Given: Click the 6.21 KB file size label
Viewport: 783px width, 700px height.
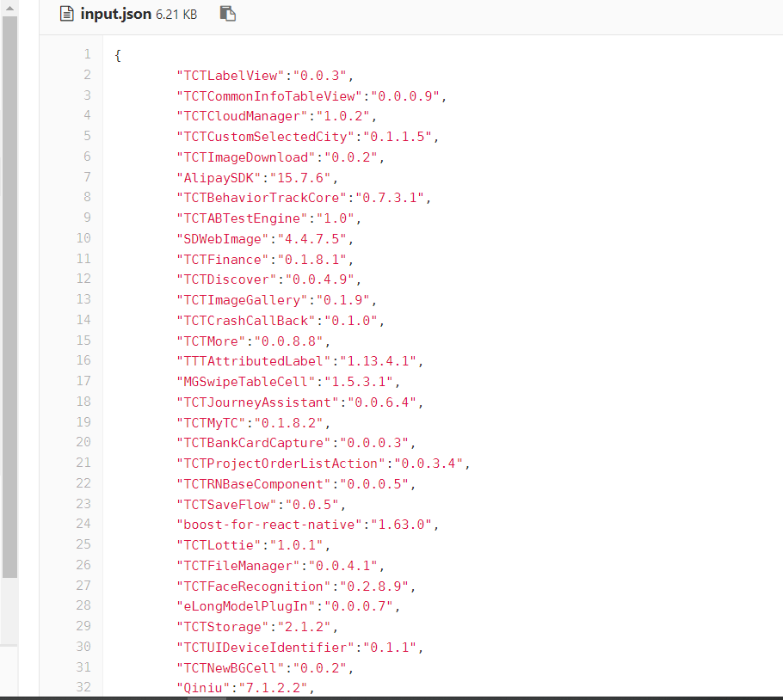Looking at the screenshot, I should coord(176,15).
